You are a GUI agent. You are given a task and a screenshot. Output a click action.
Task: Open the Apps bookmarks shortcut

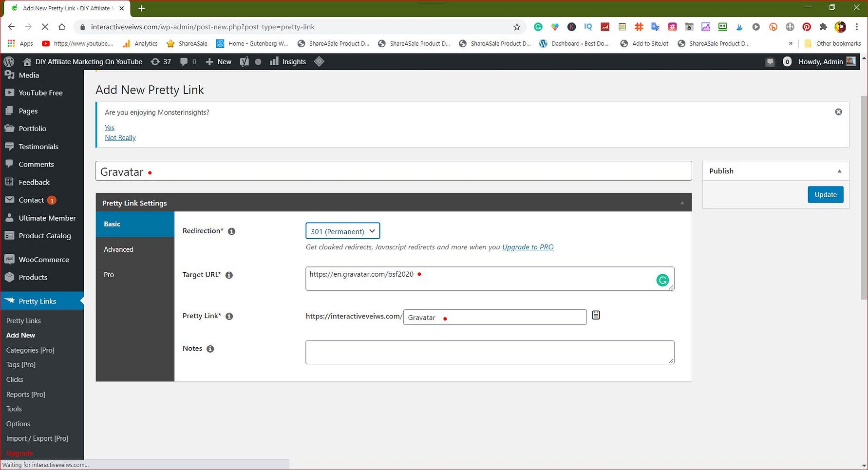click(20, 43)
